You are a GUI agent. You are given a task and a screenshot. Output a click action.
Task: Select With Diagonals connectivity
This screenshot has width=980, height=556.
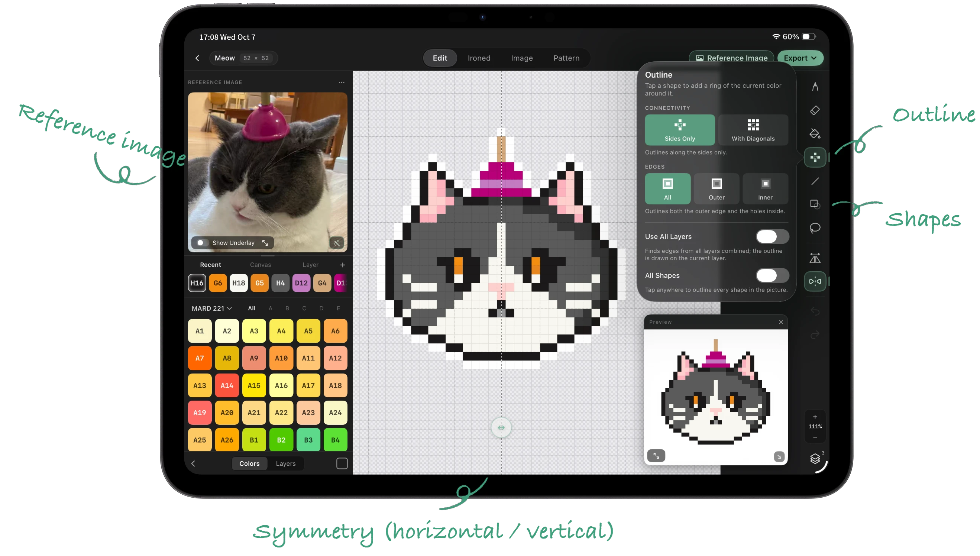(x=753, y=130)
